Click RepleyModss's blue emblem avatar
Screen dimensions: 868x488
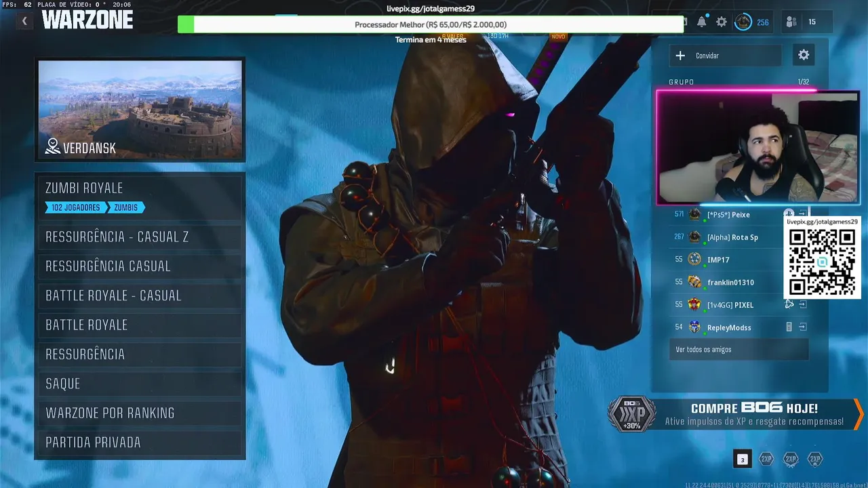tap(694, 327)
